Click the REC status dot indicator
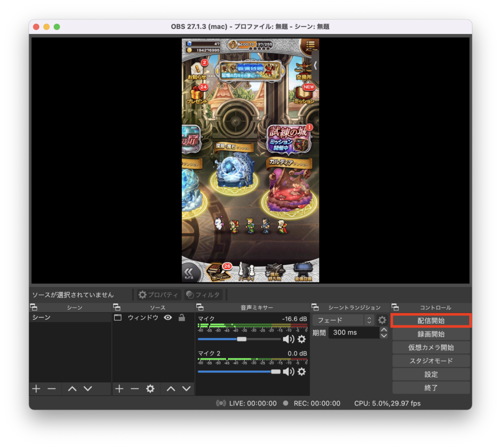This screenshot has height=448, width=501. 286,403
